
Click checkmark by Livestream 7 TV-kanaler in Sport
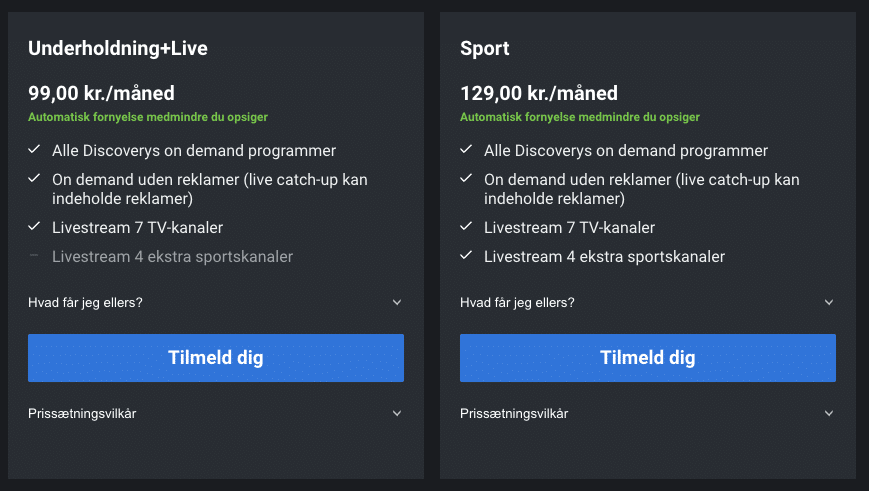pyautogui.click(x=466, y=226)
